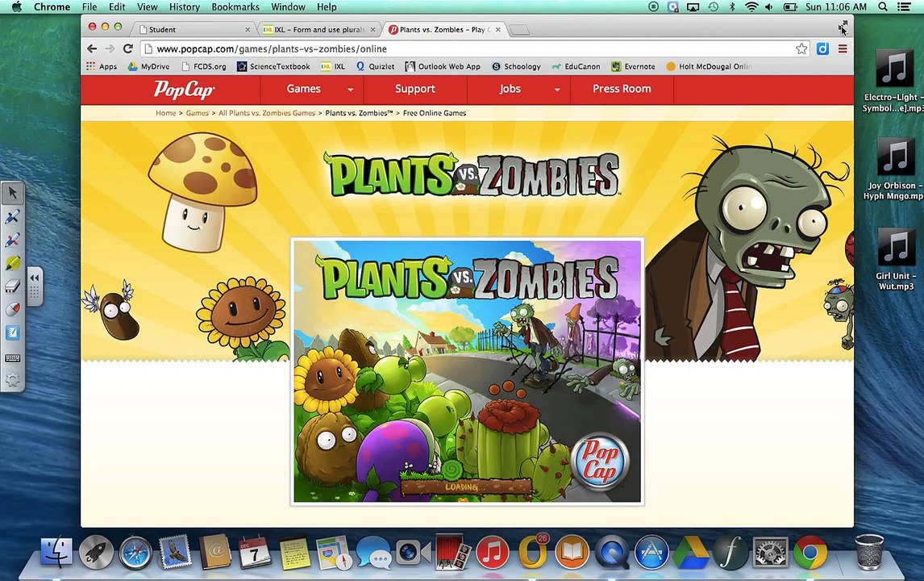Click the Games breadcrumb link
924x581 pixels.
(198, 113)
